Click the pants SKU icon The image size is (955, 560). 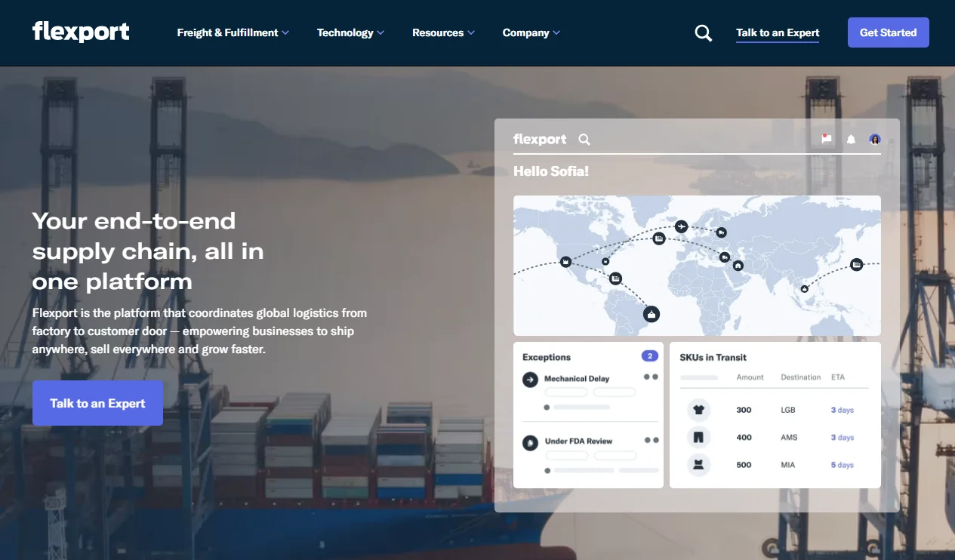(x=698, y=437)
